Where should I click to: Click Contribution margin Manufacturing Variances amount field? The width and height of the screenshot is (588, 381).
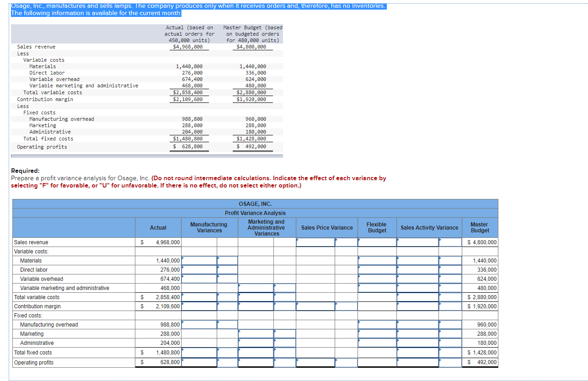point(199,306)
